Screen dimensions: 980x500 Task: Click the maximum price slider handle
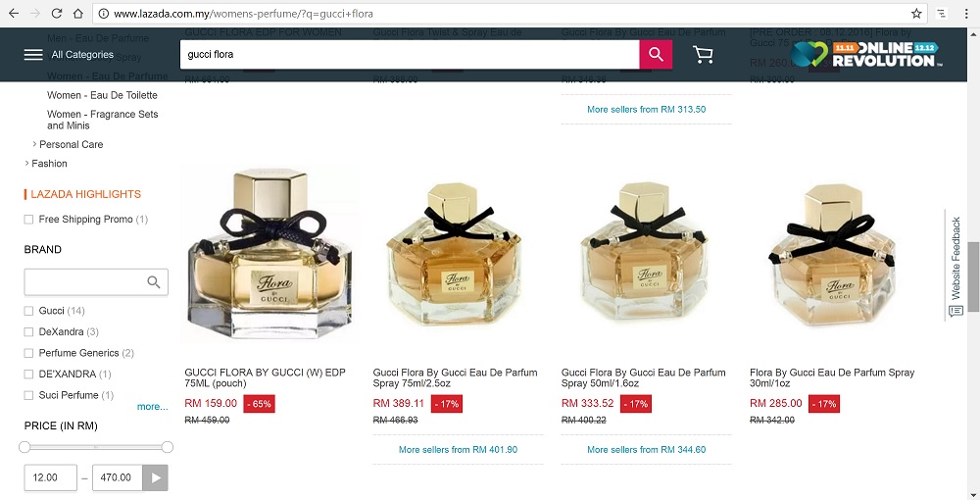pos(167,447)
